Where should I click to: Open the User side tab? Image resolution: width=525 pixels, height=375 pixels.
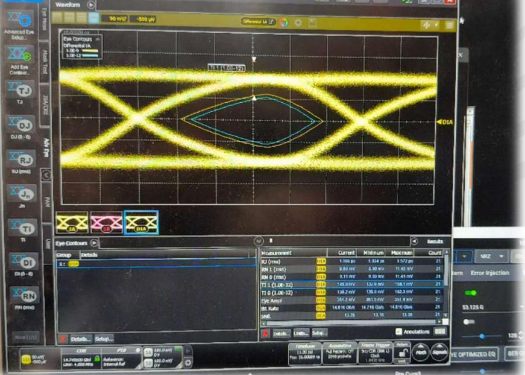[48, 243]
